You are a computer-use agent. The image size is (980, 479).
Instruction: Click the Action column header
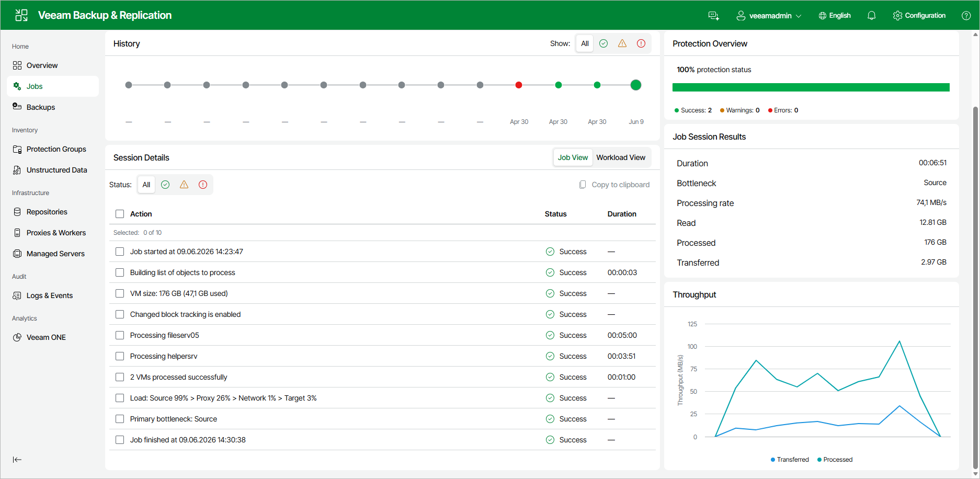(141, 214)
